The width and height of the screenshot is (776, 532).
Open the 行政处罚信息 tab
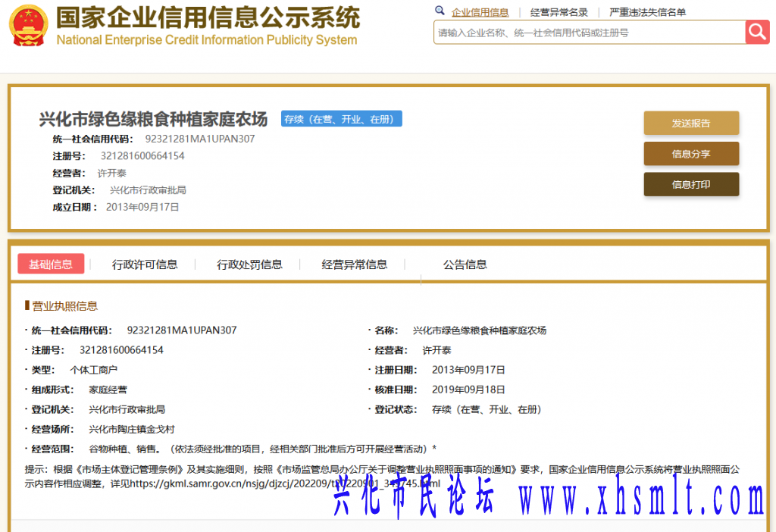pos(249,264)
